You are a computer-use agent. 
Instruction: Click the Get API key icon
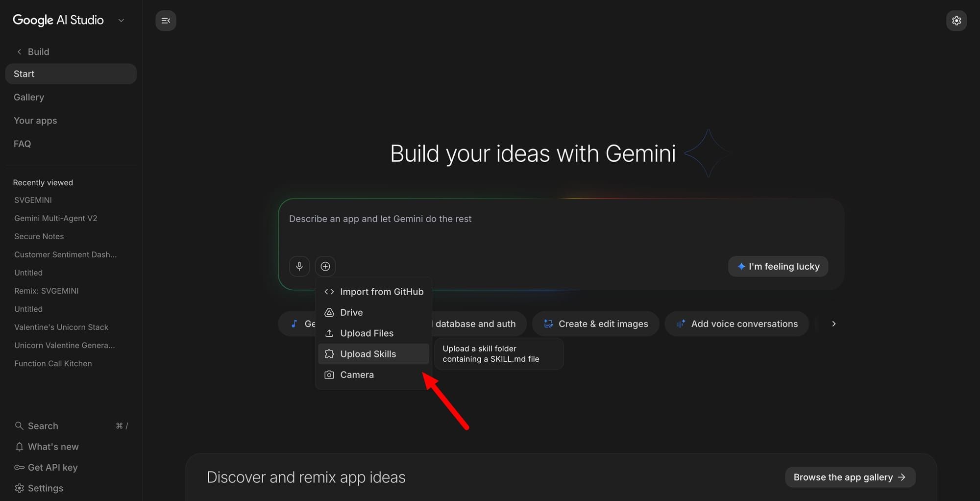pos(19,467)
